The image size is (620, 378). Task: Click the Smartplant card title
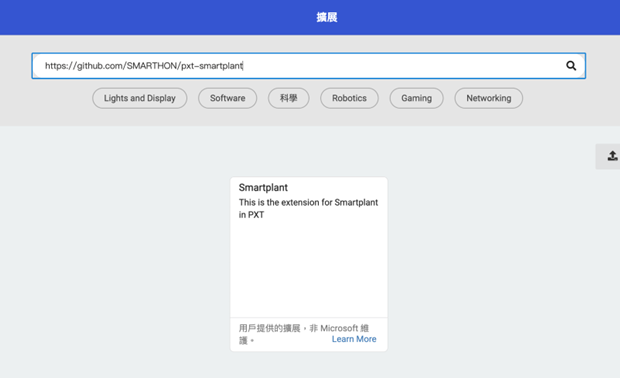(x=263, y=187)
